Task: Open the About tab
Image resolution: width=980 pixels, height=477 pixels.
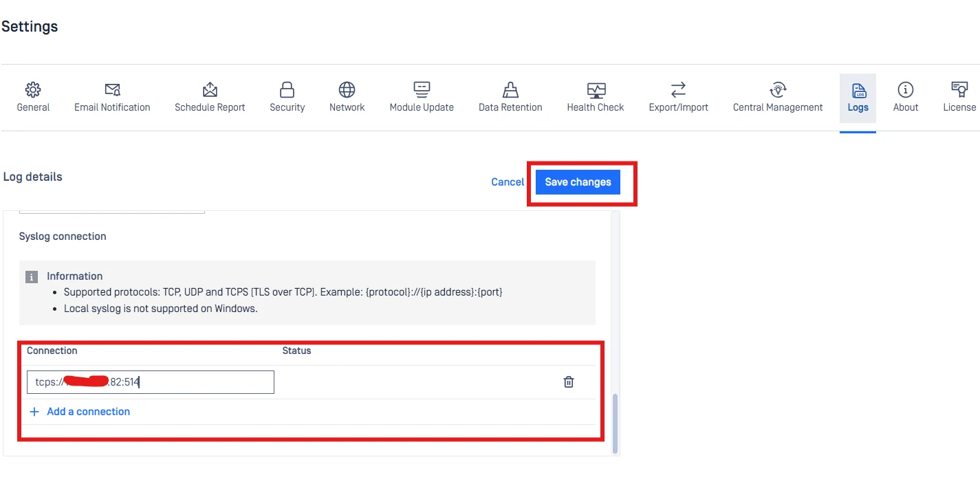Action: click(x=906, y=98)
